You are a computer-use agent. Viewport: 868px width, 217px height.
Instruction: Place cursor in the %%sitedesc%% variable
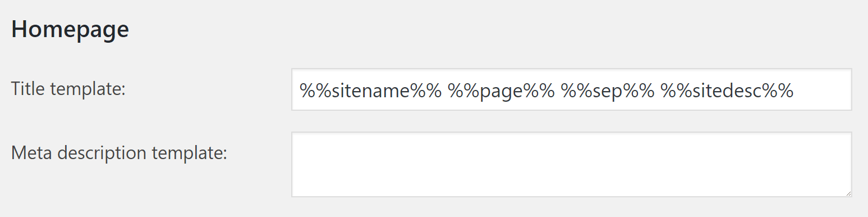pos(727,91)
